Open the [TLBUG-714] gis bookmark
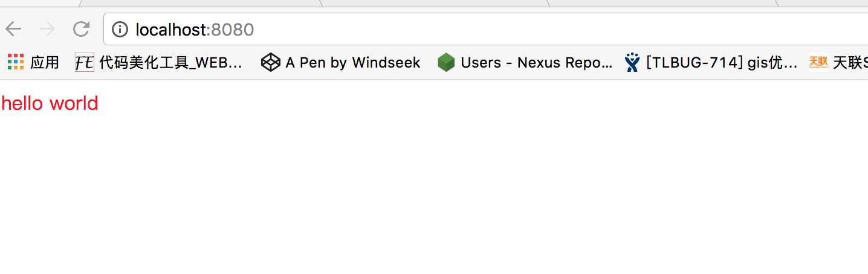The height and width of the screenshot is (274, 868). pos(721,62)
